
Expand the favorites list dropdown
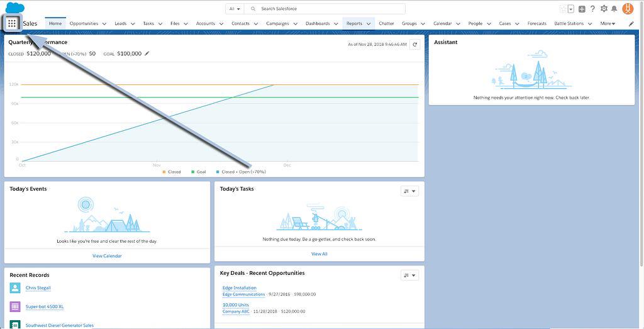(x=570, y=9)
